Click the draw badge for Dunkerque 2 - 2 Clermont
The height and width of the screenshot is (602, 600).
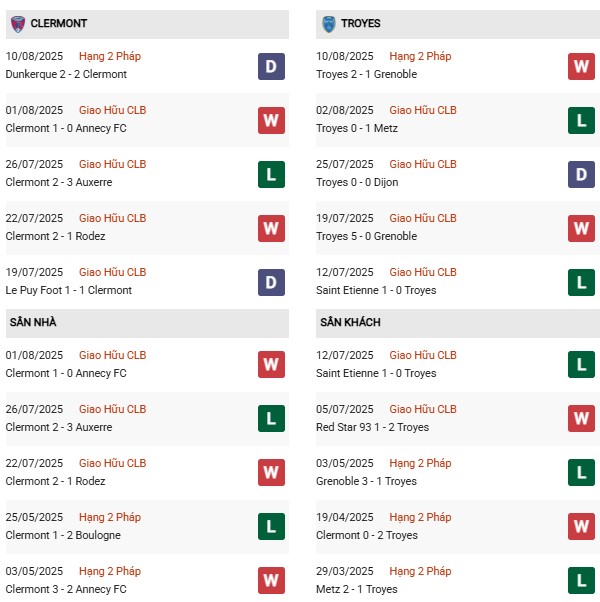click(271, 66)
